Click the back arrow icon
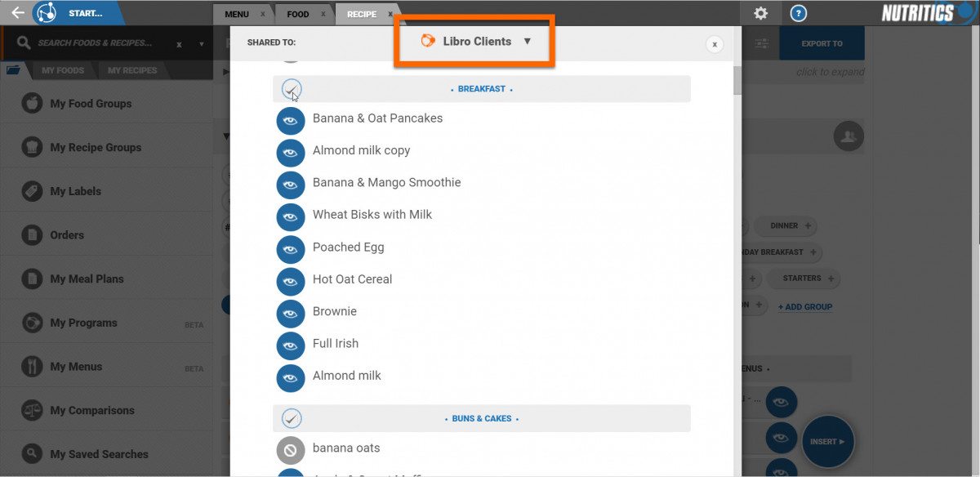The height and width of the screenshot is (477, 980). 17,13
